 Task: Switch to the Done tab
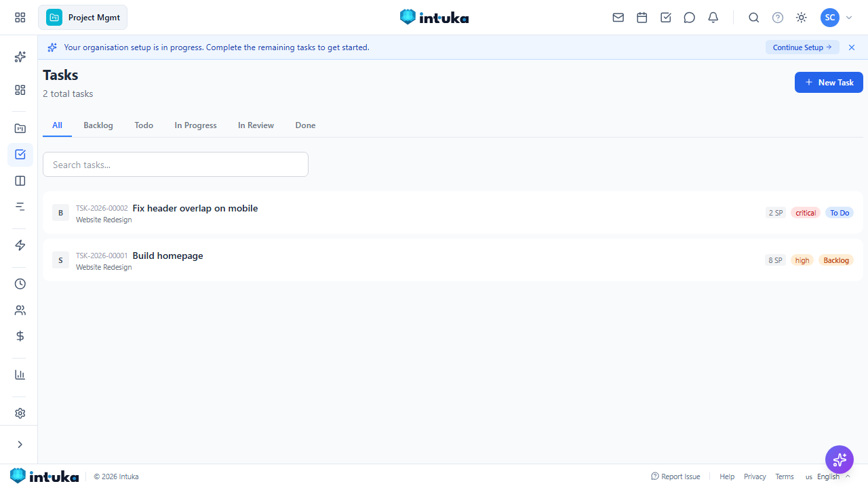(x=305, y=125)
